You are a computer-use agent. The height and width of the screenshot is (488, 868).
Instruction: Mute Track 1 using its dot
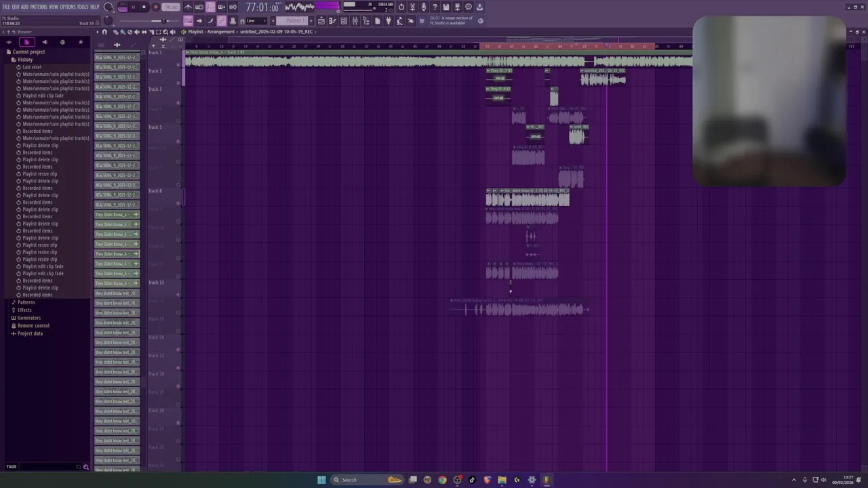pyautogui.click(x=178, y=65)
